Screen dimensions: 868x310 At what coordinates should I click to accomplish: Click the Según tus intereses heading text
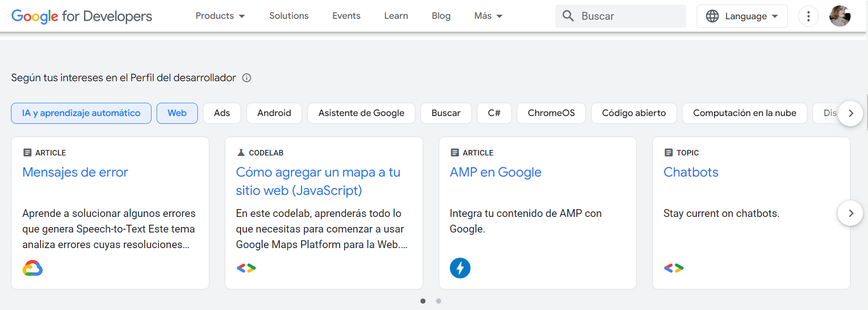(123, 78)
